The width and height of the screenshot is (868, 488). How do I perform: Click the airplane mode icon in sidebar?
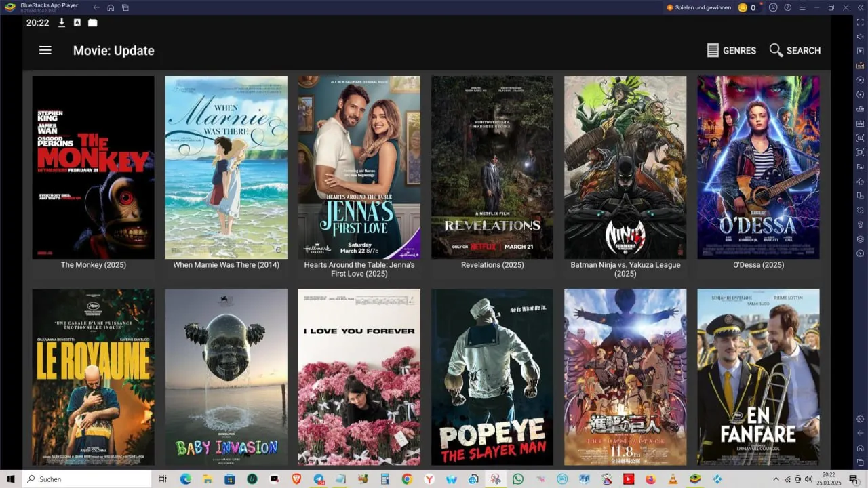[860, 181]
